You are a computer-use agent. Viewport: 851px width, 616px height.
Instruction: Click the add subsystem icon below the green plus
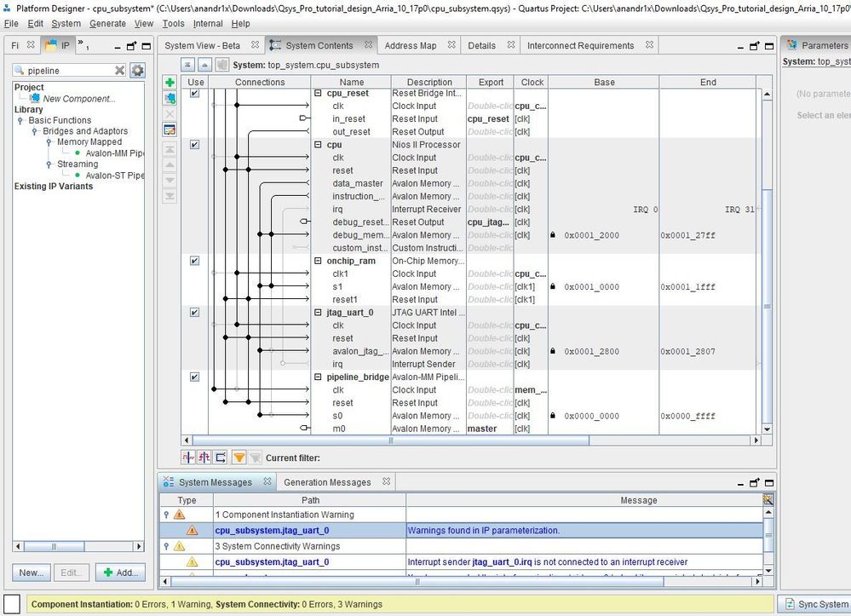pyautogui.click(x=170, y=99)
